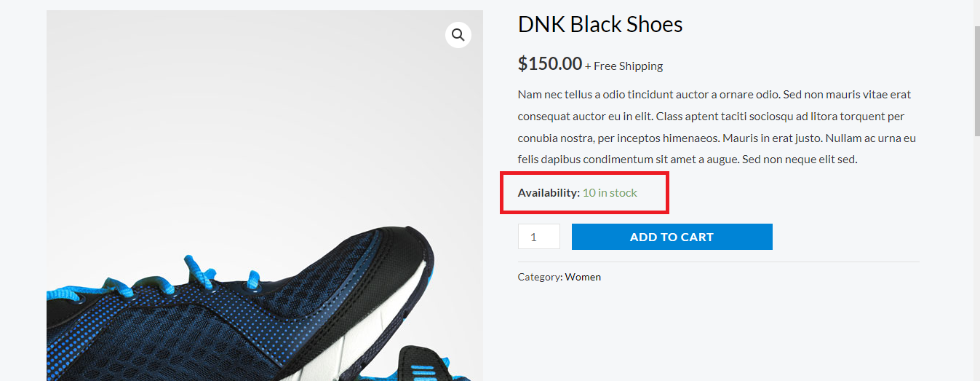Viewport: 980px width, 381px height.
Task: Focus the product quantity input field
Action: 538,237
